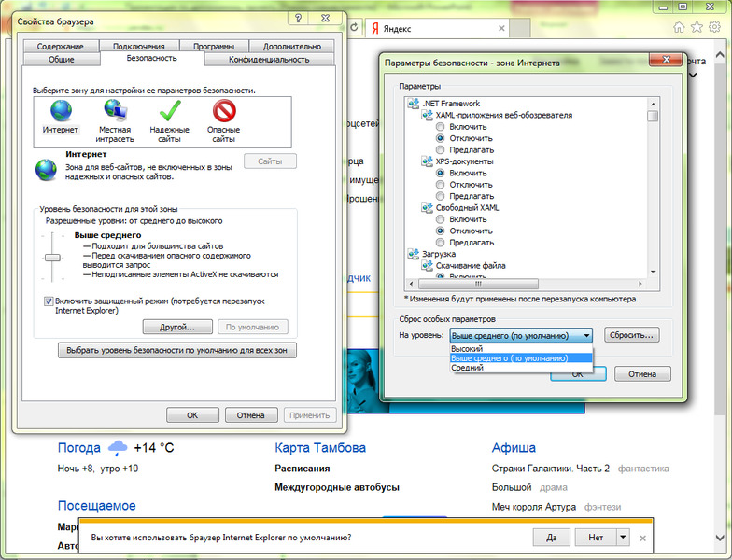Open the Афиша link

514,448
